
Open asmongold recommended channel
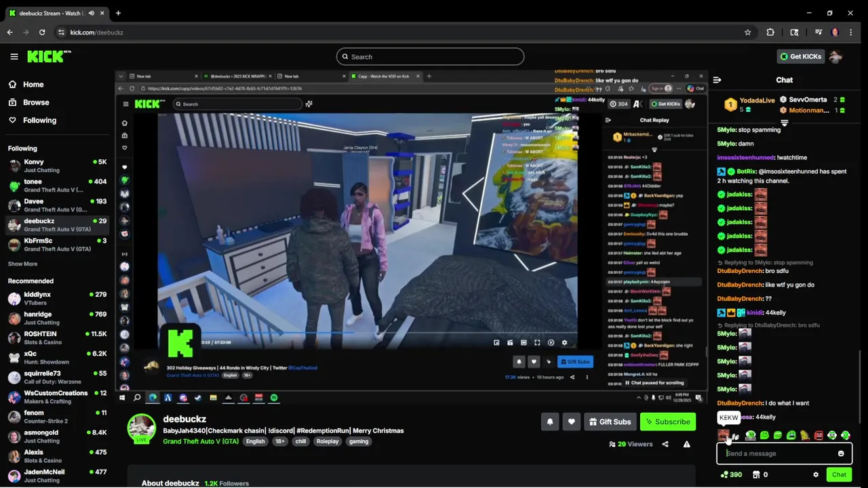[x=57, y=436]
